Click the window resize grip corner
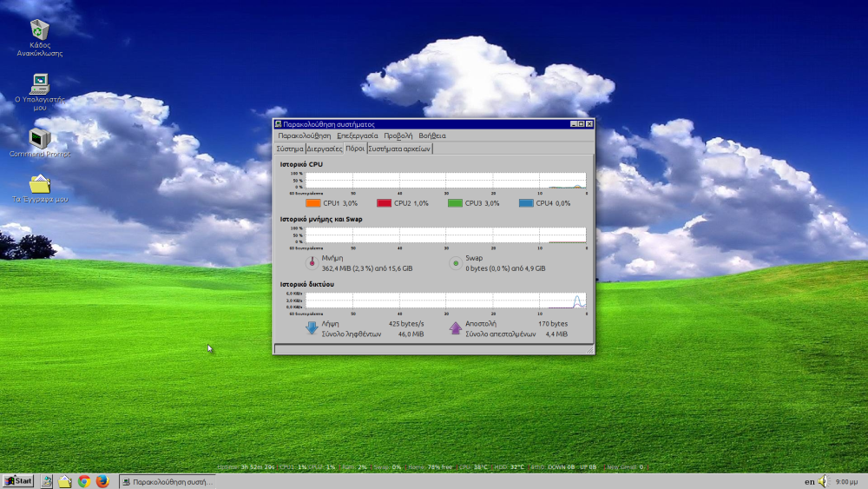Viewport: 868px width, 489px height. click(589, 349)
